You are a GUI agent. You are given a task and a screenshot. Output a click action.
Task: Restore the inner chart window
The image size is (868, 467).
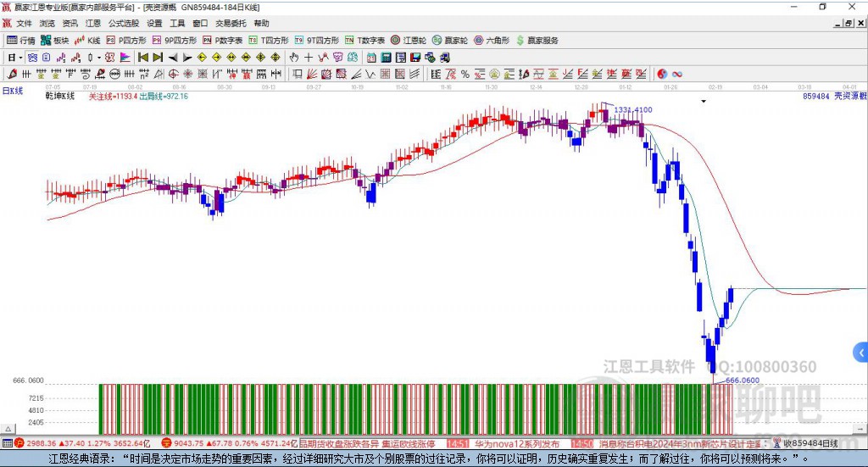coord(849,23)
